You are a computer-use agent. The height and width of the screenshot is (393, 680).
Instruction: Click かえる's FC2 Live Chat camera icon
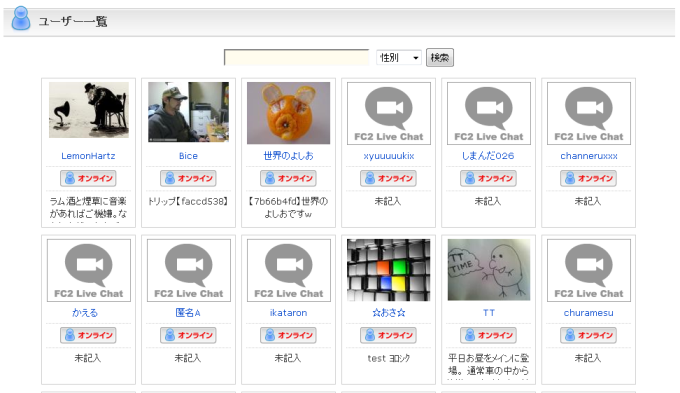pyautogui.click(x=89, y=270)
